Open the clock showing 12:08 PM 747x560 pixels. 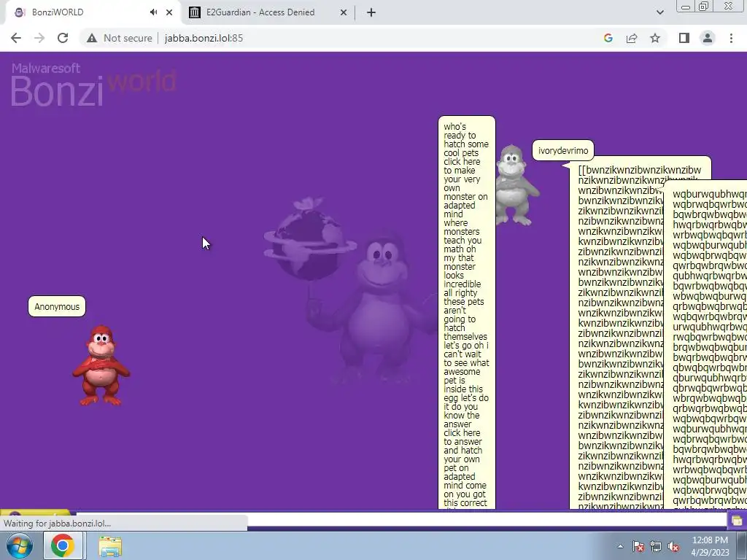point(710,546)
